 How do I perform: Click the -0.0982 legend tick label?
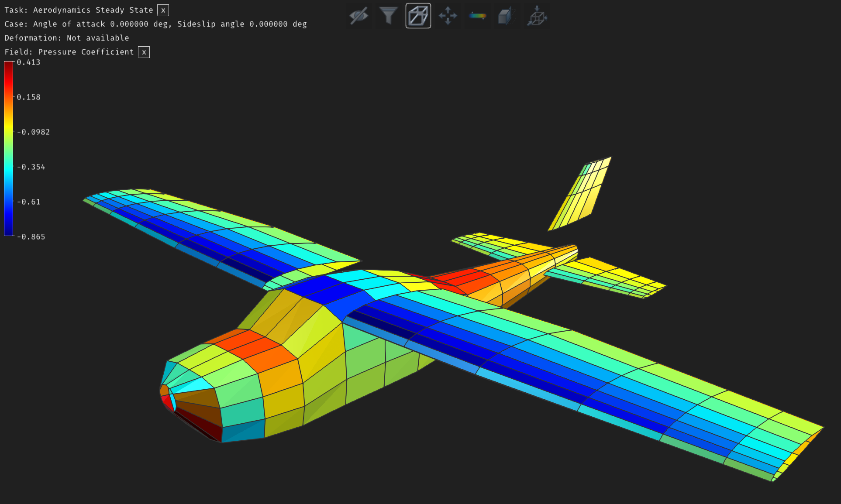(x=33, y=132)
